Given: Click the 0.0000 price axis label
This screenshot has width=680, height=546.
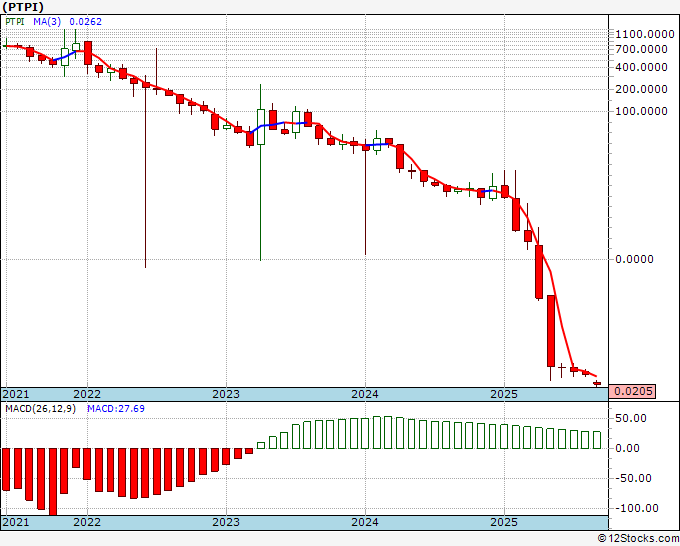Looking at the screenshot, I should coord(635,259).
